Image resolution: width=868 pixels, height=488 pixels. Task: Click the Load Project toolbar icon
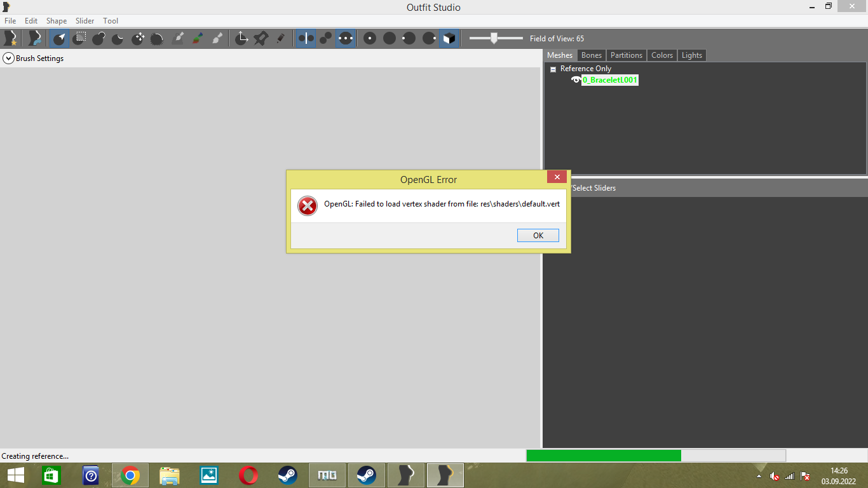(34, 38)
